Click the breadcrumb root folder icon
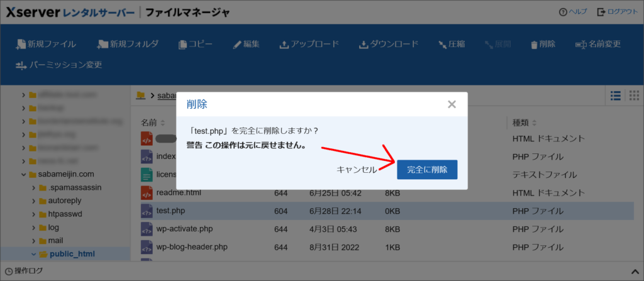Viewport: 644px width, 281px height. [x=141, y=96]
